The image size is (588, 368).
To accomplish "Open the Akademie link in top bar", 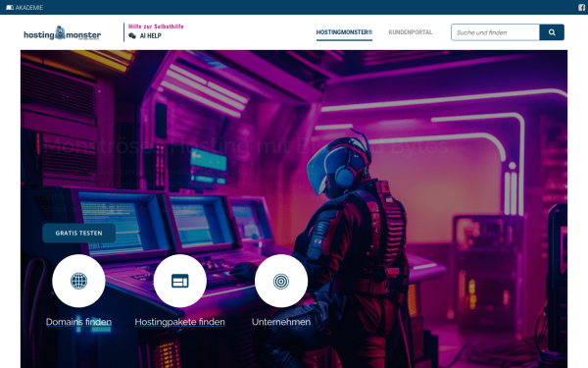I will (24, 8).
